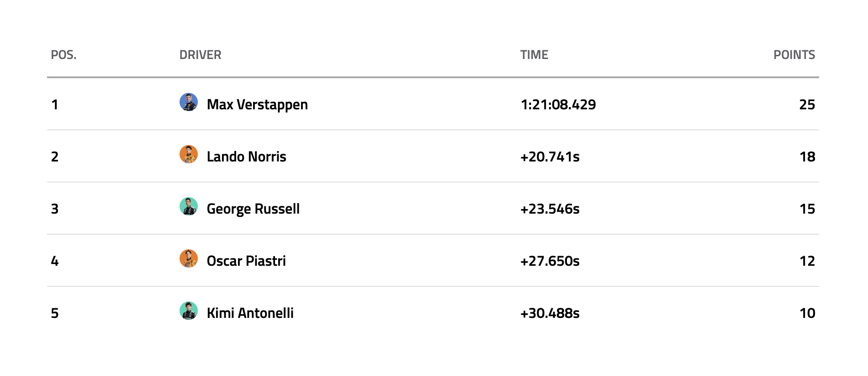
Task: Click the +20.741s gap for Norris
Action: [550, 157]
